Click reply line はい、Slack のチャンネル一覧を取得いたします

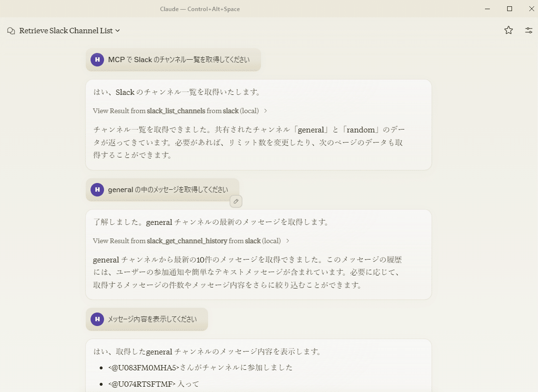tap(178, 92)
